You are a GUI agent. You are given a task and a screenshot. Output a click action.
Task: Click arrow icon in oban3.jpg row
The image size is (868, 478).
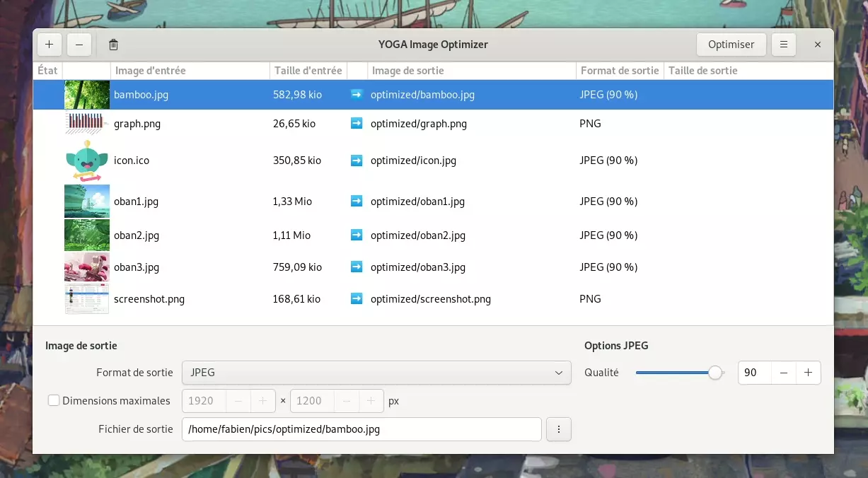tap(357, 267)
